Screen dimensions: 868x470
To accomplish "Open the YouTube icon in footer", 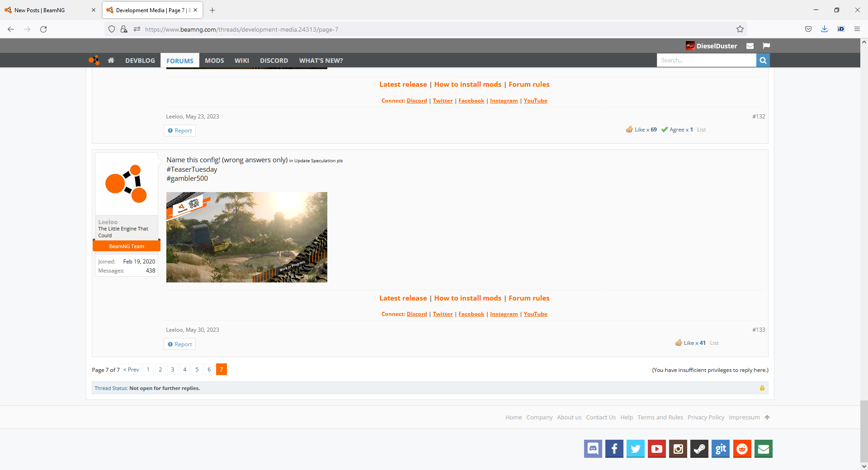I will (x=656, y=449).
